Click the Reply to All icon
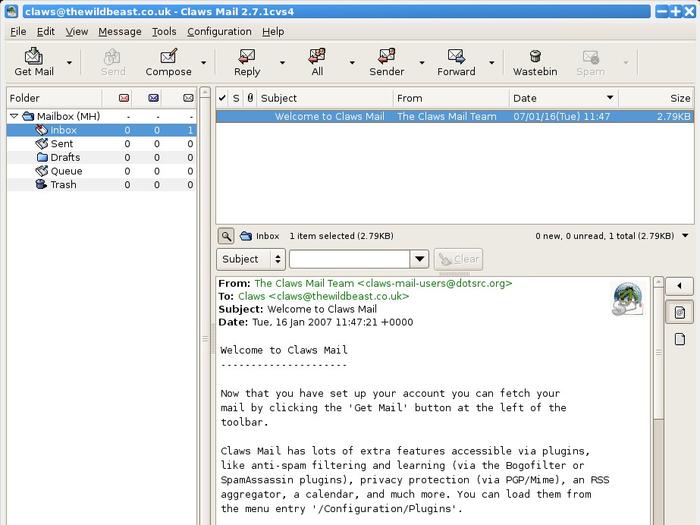 tap(317, 56)
